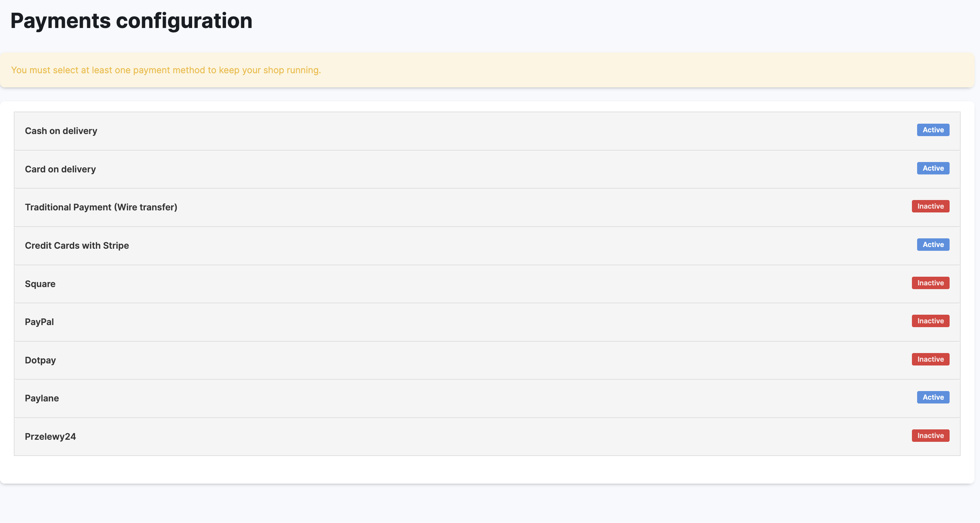Expand the Card on delivery row
The width and height of the screenshot is (980, 523).
pos(60,169)
